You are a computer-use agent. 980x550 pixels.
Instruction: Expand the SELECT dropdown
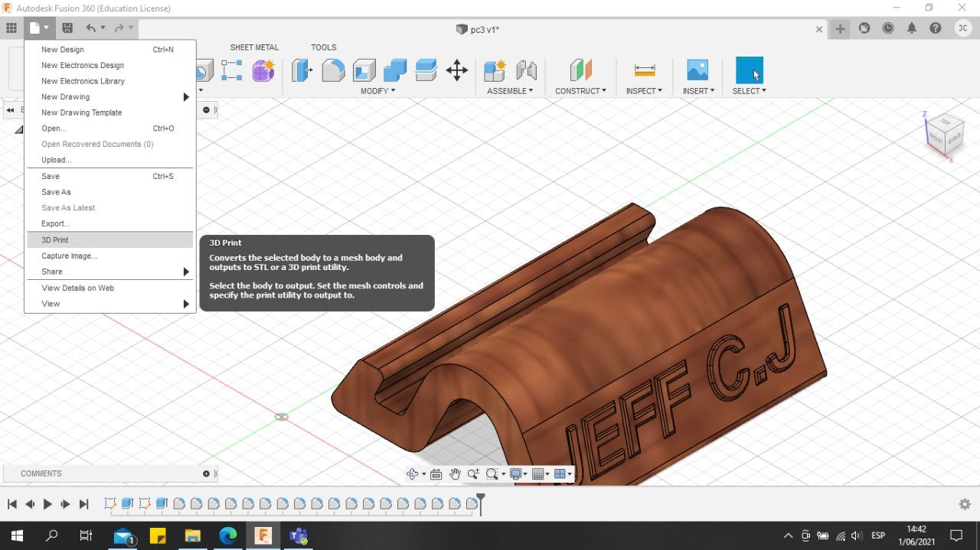click(x=749, y=90)
